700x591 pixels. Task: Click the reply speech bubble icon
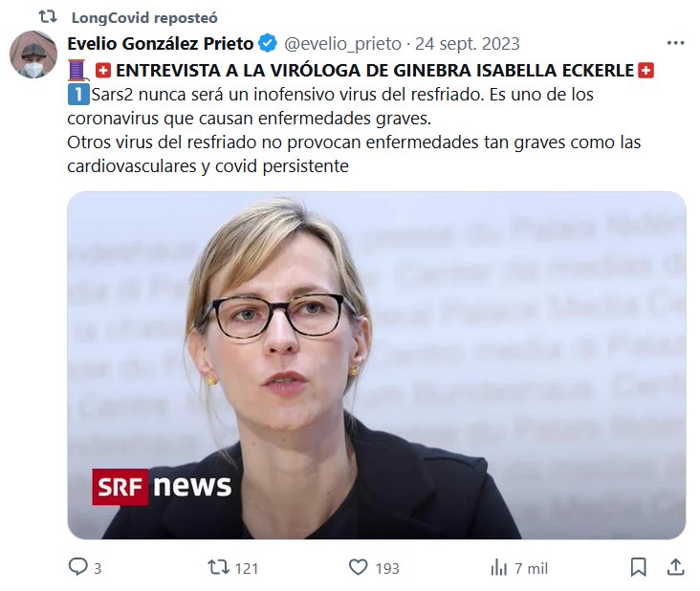[x=78, y=566]
